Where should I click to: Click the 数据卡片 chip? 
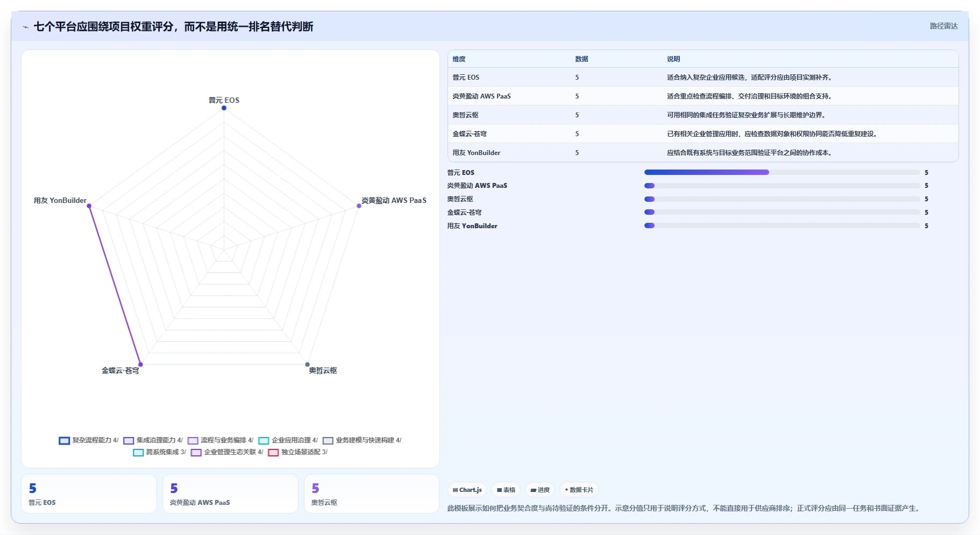point(579,490)
